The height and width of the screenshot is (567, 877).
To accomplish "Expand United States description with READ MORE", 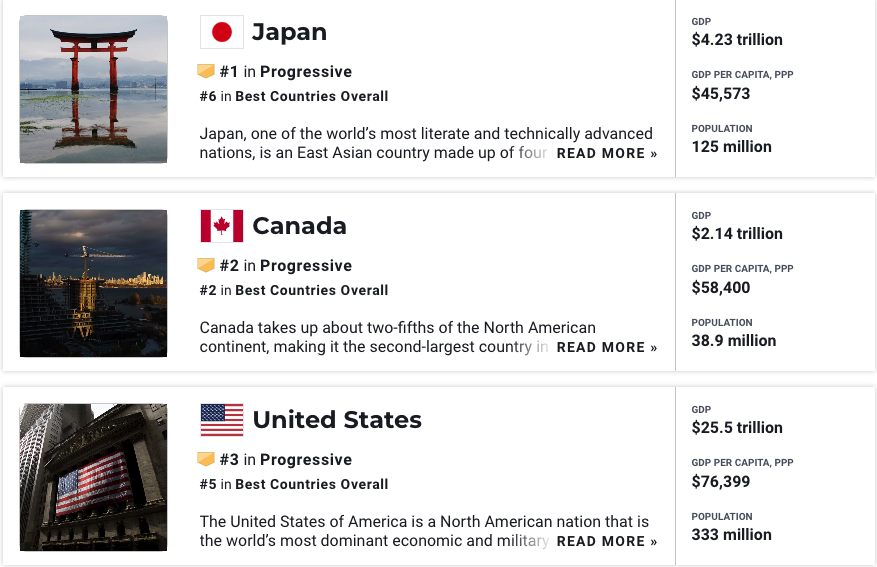I will (607, 541).
